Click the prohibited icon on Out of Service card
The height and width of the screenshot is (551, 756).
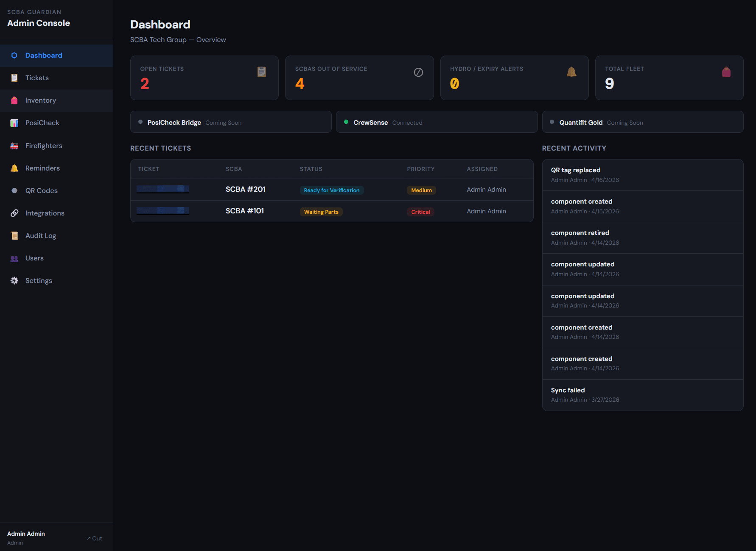418,72
